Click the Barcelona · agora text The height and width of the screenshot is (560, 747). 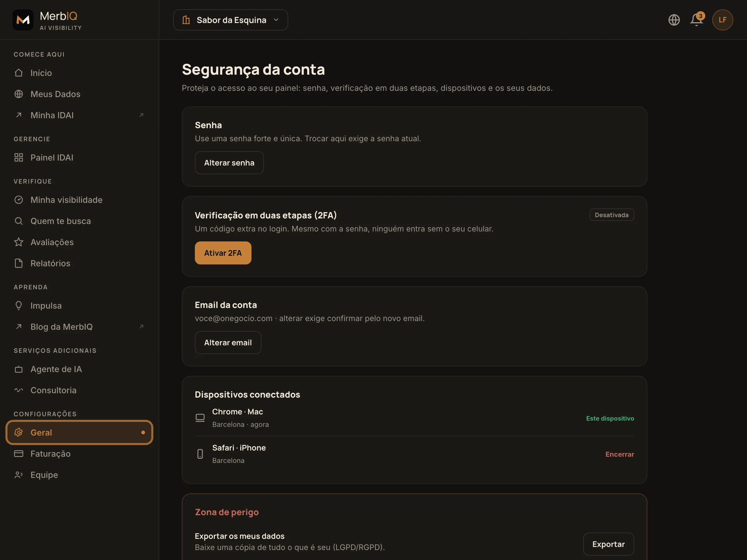241,424
